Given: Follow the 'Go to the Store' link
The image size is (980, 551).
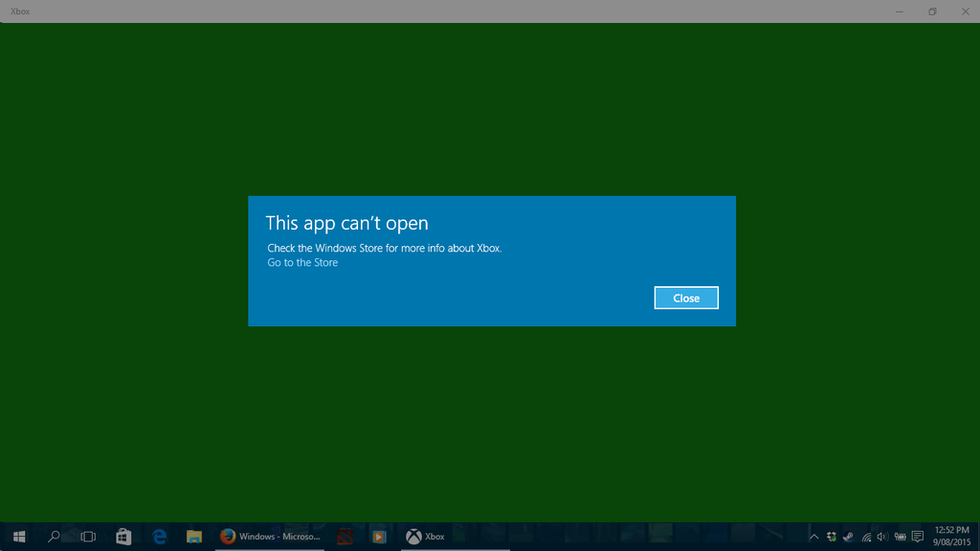Looking at the screenshot, I should [x=302, y=262].
